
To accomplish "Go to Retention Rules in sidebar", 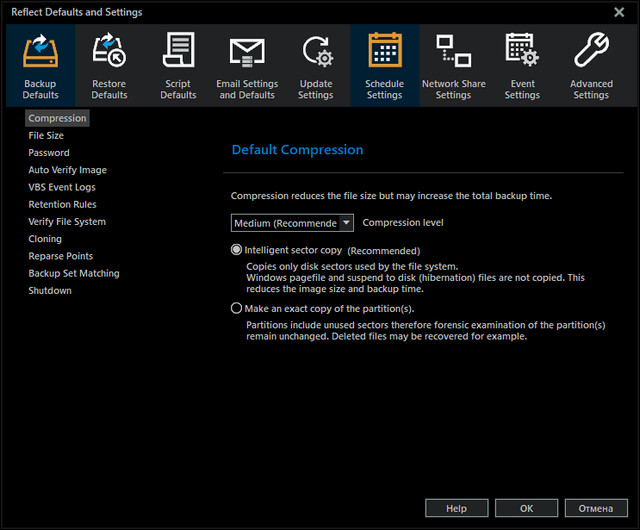I will 62,205.
